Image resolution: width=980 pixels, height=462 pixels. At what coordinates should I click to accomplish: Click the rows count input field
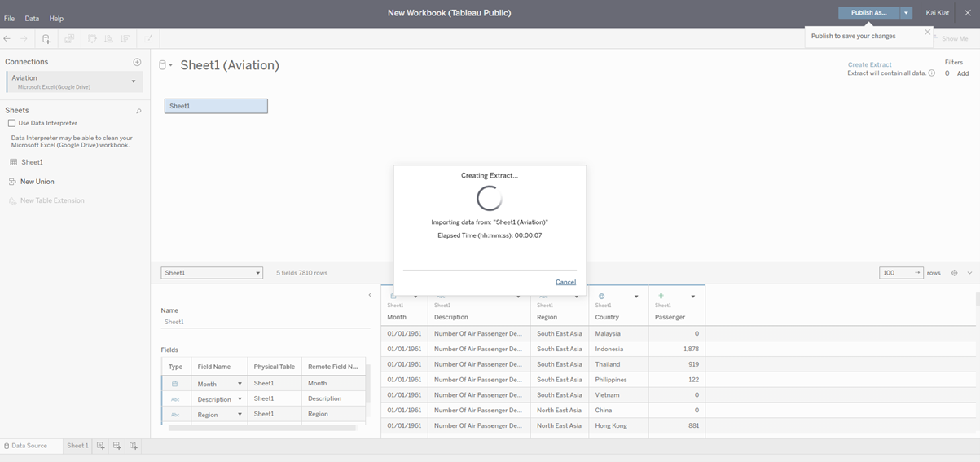(x=896, y=273)
